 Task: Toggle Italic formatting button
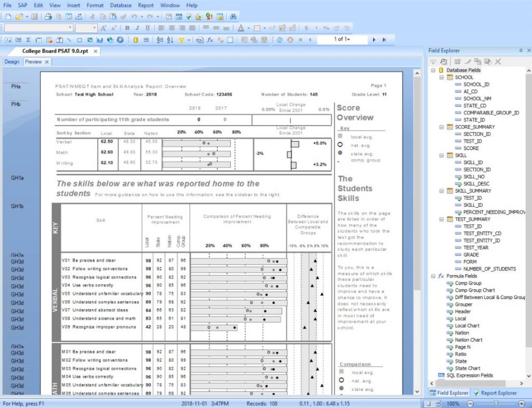pyautogui.click(x=138, y=28)
